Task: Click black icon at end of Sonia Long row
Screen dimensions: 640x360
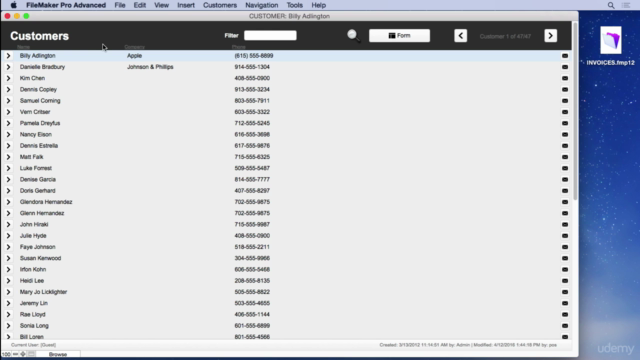Action: click(x=565, y=326)
